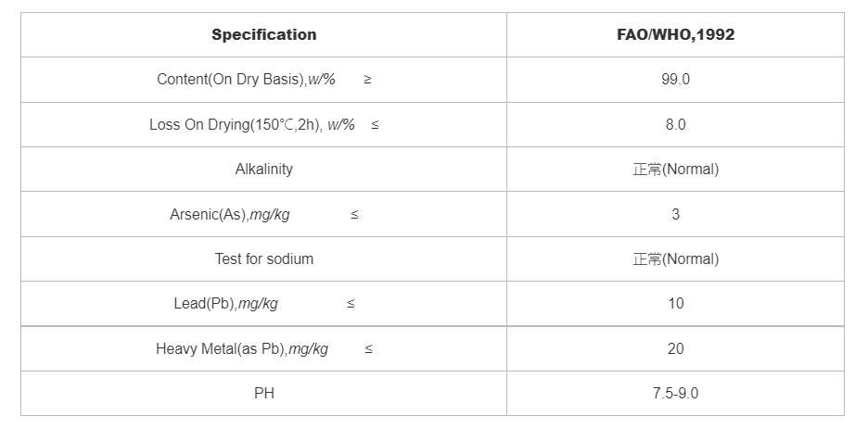Image resolution: width=868 pixels, height=441 pixels.
Task: Select the Arsenic(As) row label
Action: tap(229, 214)
